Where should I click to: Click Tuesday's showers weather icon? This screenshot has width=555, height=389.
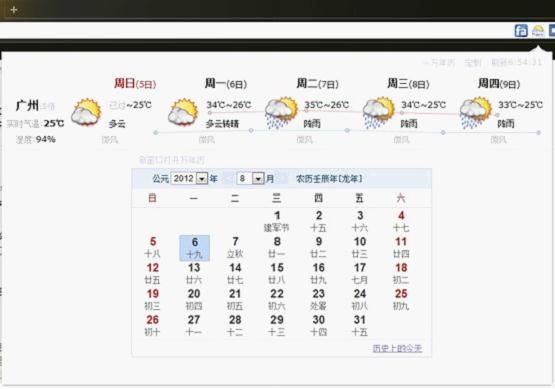pyautogui.click(x=281, y=113)
